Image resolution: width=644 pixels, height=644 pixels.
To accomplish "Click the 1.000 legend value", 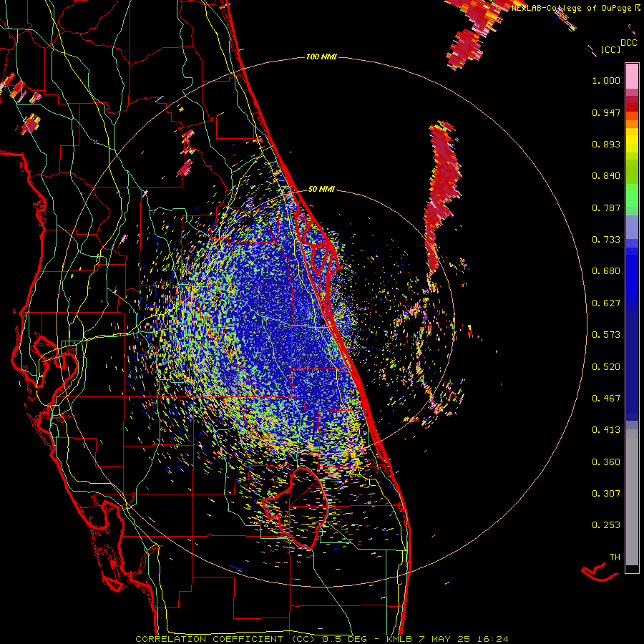I will (x=606, y=80).
